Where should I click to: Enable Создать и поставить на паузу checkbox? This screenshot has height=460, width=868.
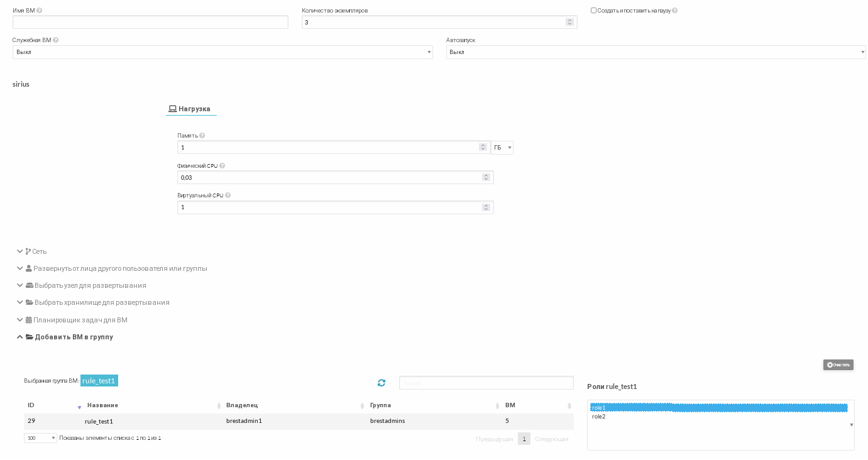point(593,11)
